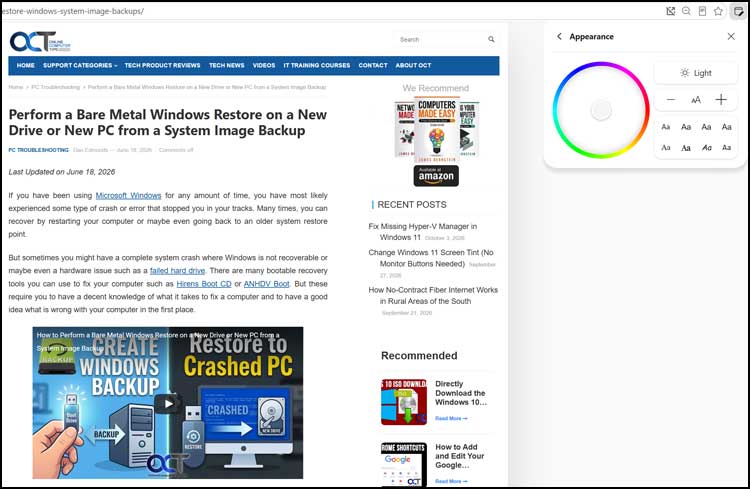Bookmark this page with the star icon
This screenshot has width=750, height=489.
tap(718, 11)
